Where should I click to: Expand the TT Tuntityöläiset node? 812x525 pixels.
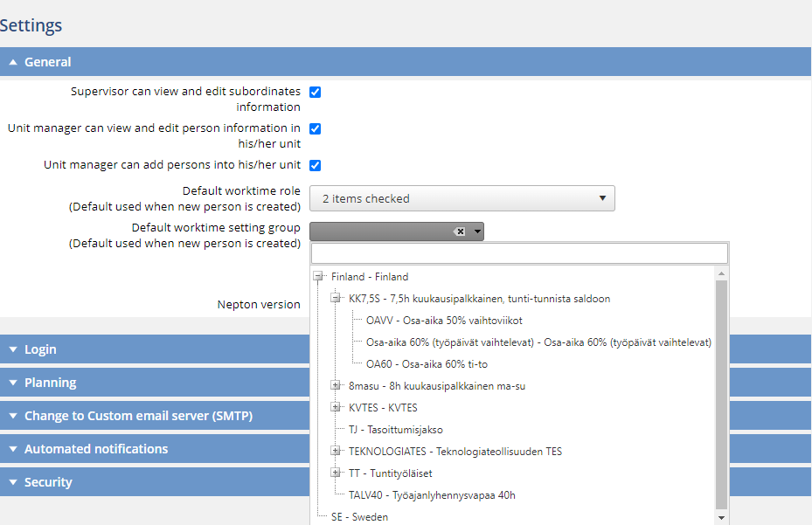(x=336, y=473)
